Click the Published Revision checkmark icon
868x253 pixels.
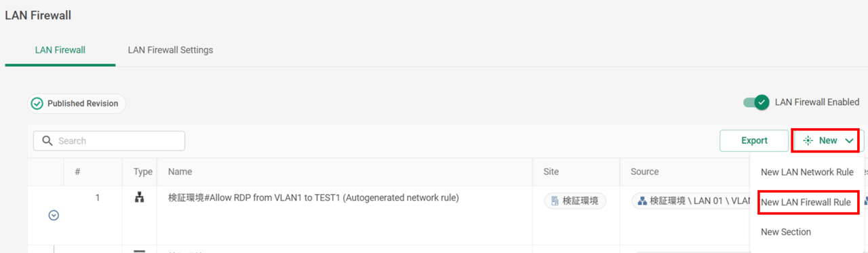[37, 104]
